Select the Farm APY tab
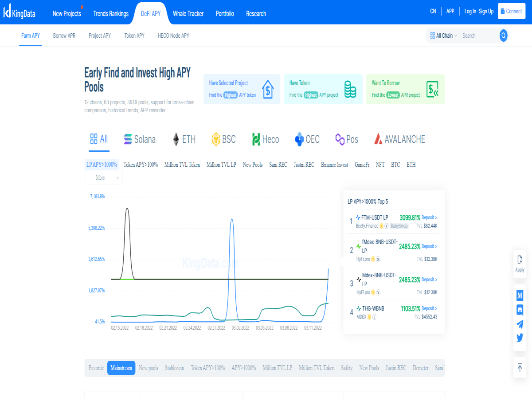 31,35
